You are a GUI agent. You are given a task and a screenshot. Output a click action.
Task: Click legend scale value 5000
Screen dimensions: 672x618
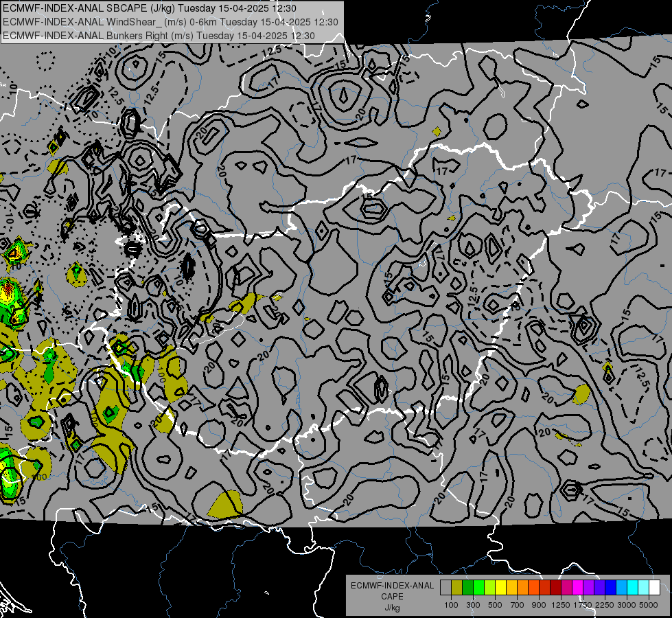pyautogui.click(x=649, y=605)
